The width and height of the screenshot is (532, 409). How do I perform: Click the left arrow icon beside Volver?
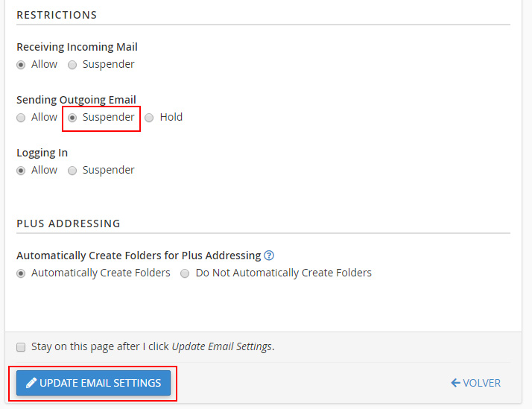pyautogui.click(x=455, y=383)
